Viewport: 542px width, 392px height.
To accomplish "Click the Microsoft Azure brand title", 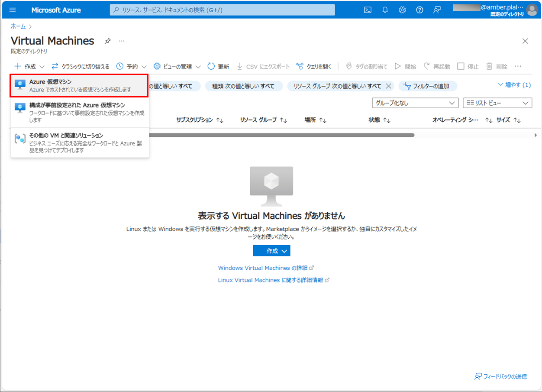I will pos(56,10).
